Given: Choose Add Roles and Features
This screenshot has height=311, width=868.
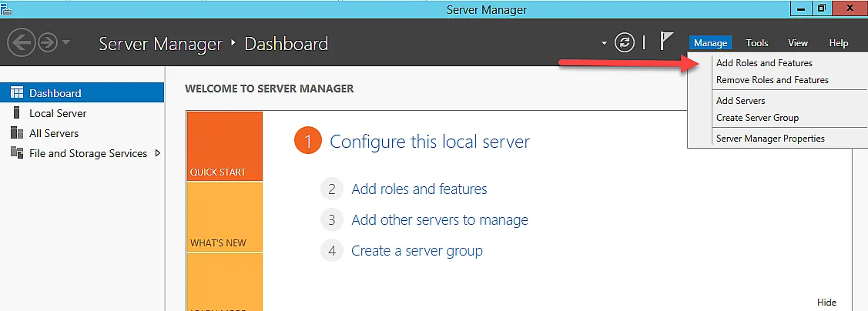Looking at the screenshot, I should coord(764,63).
